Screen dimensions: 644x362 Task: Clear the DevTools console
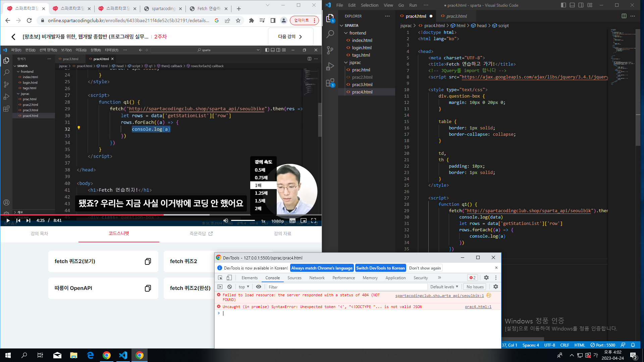229,287
